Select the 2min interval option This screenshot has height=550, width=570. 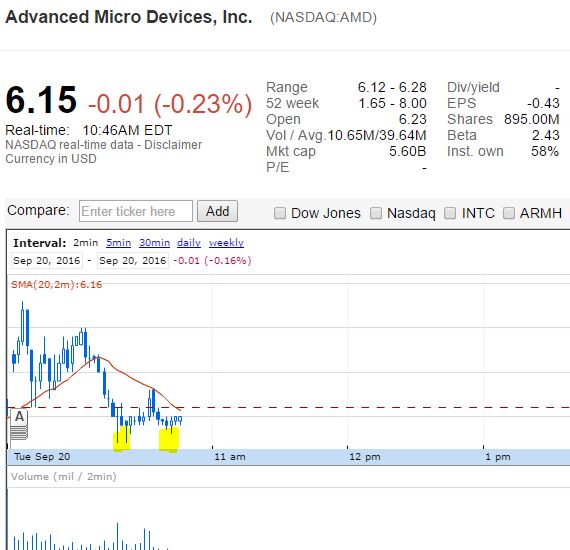(85, 242)
